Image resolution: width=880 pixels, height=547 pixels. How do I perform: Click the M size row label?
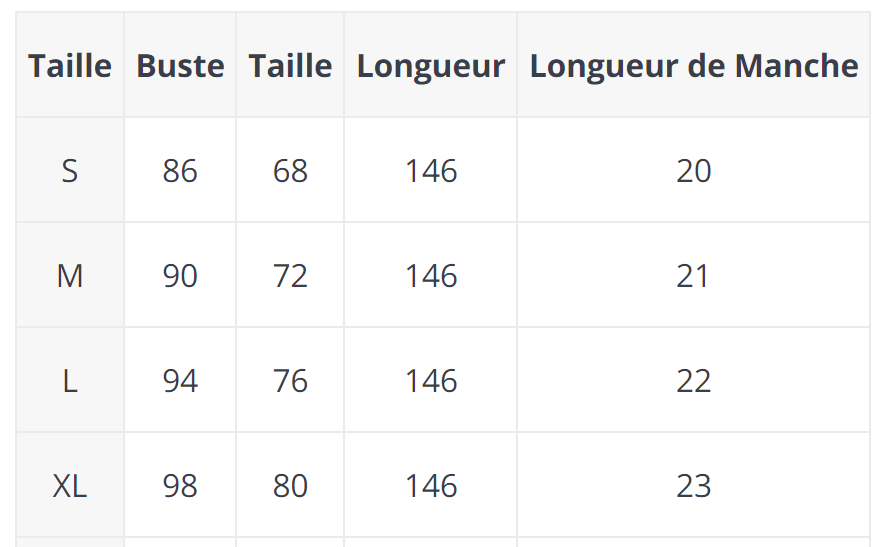coord(70,276)
